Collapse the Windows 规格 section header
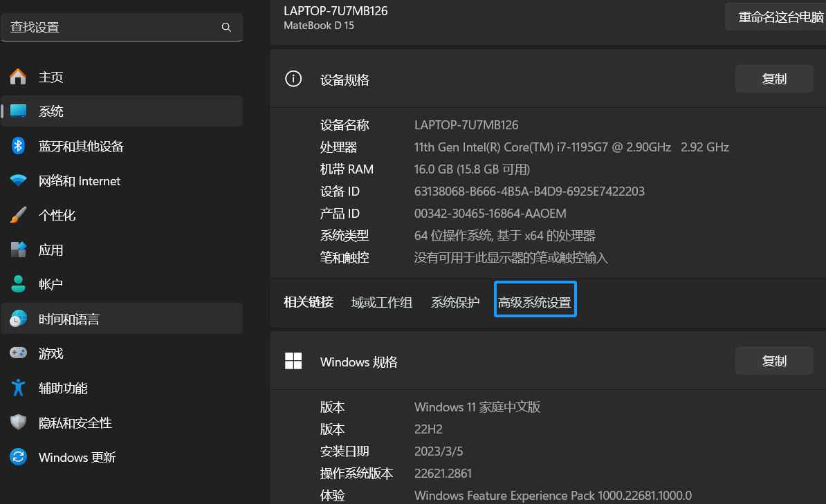 point(548,362)
